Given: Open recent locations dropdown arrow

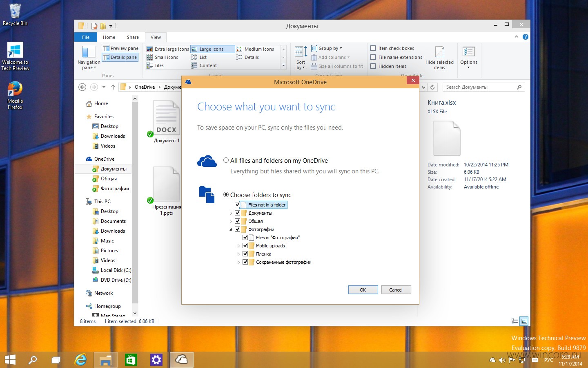Looking at the screenshot, I should pyautogui.click(x=104, y=87).
